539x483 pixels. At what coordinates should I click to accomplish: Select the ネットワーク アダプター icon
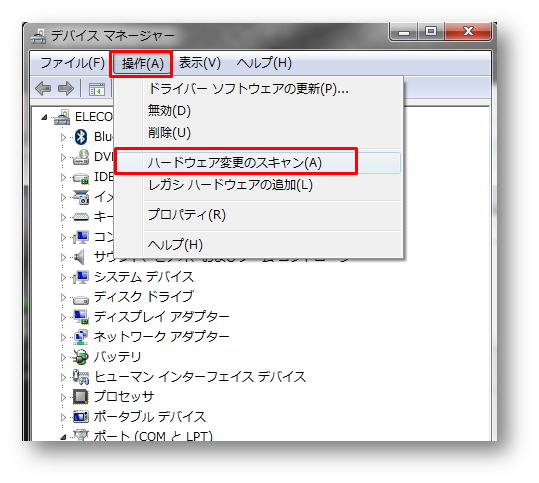pyautogui.click(x=81, y=337)
